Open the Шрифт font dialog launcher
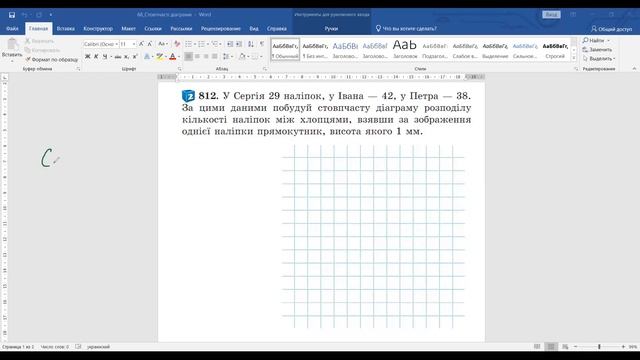 coord(180,69)
